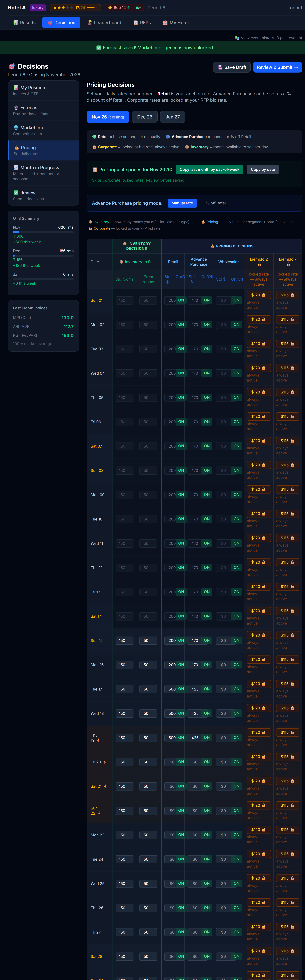Click the Logout link
305x980 pixels.
(x=295, y=8)
